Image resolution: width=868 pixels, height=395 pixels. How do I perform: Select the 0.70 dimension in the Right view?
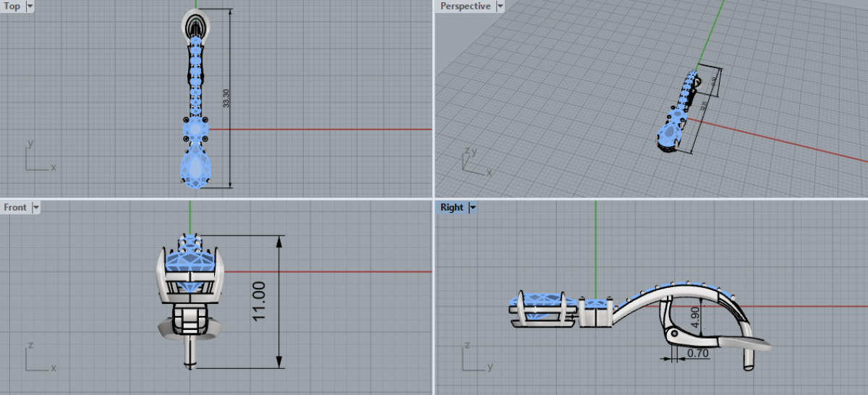tap(697, 353)
